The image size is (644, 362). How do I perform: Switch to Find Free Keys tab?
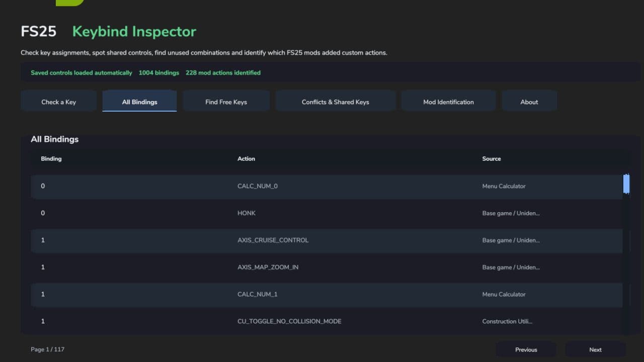[226, 102]
